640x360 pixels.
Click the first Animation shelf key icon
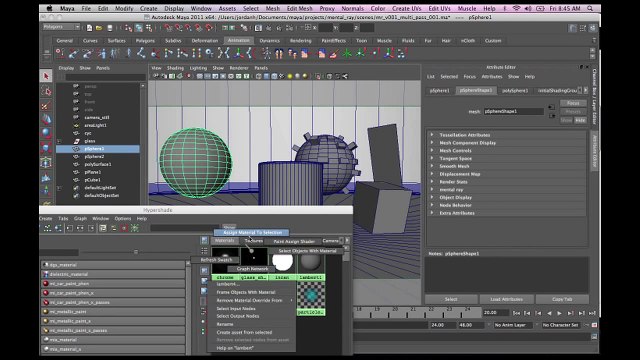60,53
